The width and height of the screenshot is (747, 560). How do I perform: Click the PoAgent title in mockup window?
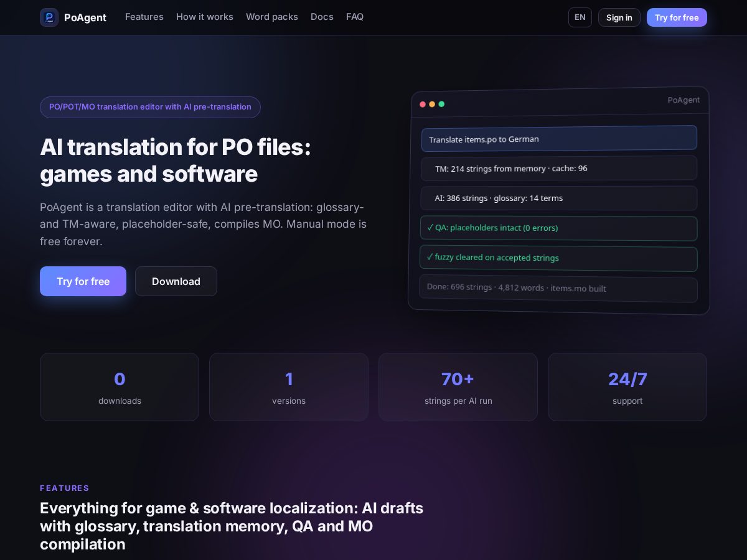click(684, 100)
